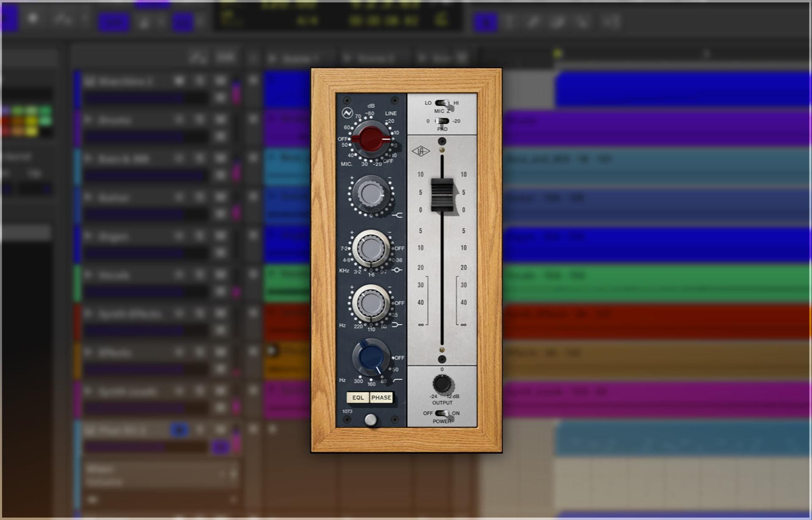Click the HI label of MIC Z

456,103
